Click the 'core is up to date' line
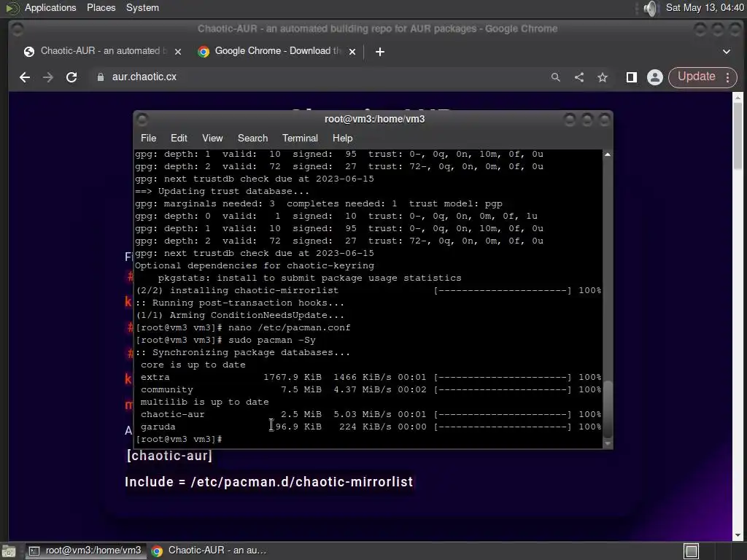Screen dimensions: 747x560 coord(193,365)
